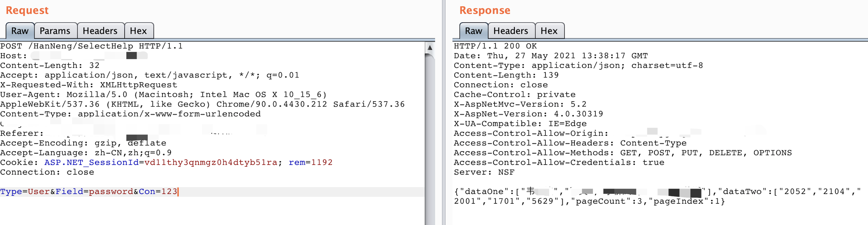
Task: Click the POST /HanNeng/SelectHelp request line
Action: [91, 46]
